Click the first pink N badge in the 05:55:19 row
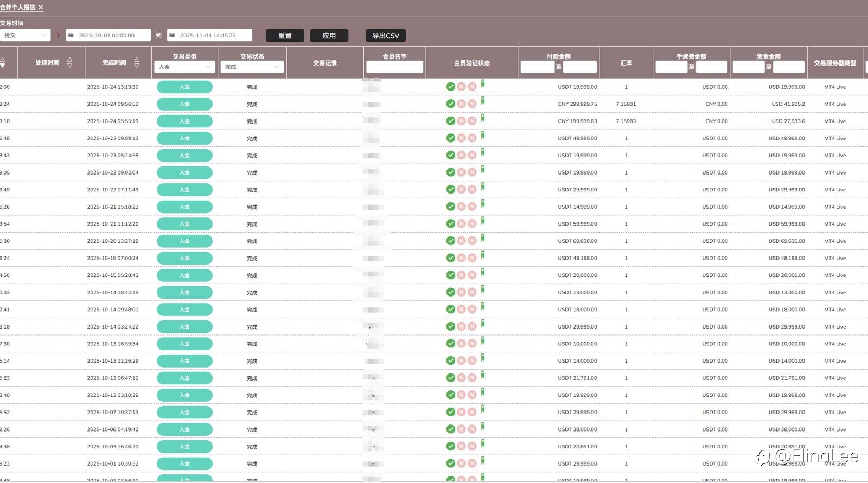Screen dimensions: 868x483 click(461, 121)
